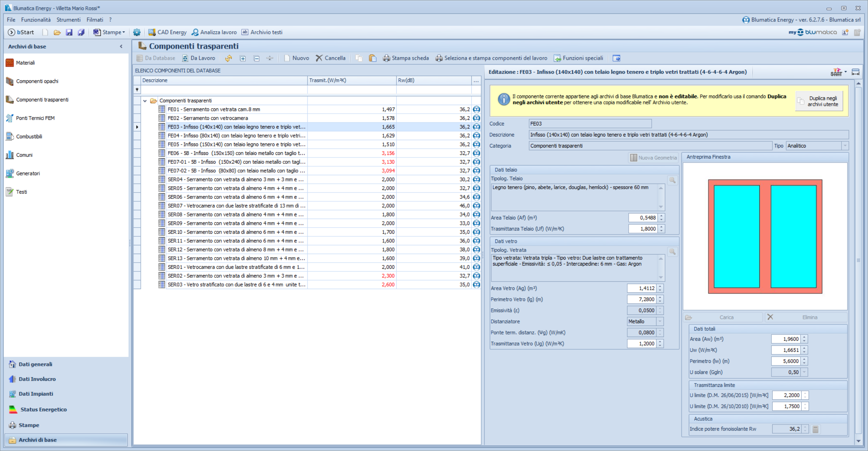
Task: Click calculator icon next to Rw index
Action: point(815,429)
